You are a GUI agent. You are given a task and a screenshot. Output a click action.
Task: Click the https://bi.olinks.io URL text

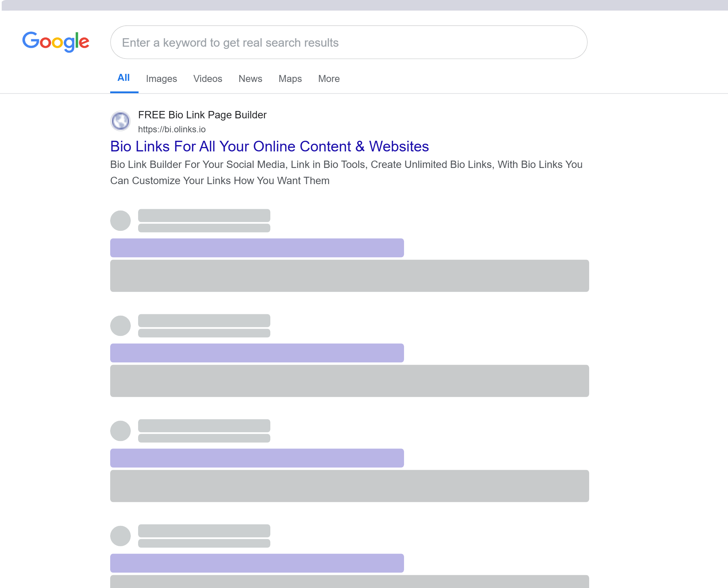tap(172, 129)
